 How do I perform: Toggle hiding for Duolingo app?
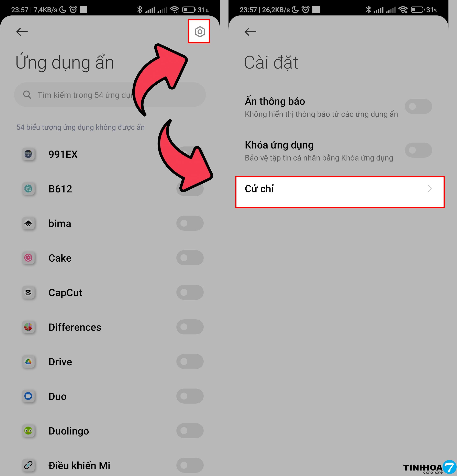click(x=190, y=431)
